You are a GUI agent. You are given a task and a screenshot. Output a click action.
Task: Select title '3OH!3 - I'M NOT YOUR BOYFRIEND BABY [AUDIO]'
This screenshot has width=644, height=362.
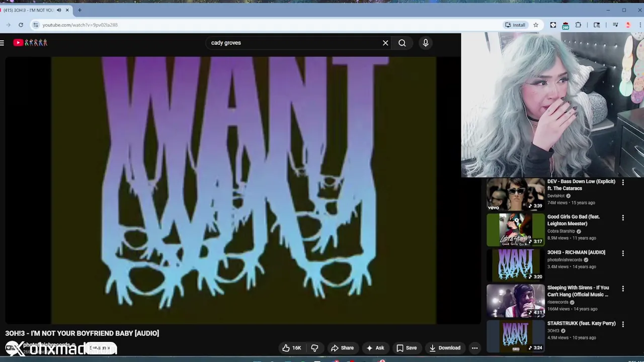82,333
